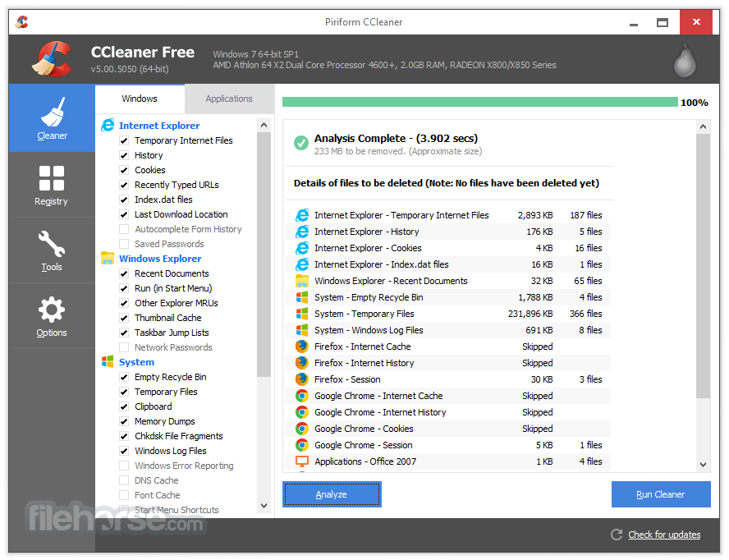Viewport: 729px width, 560px height.
Task: Click the Internet Explorer section icon
Action: click(x=108, y=125)
